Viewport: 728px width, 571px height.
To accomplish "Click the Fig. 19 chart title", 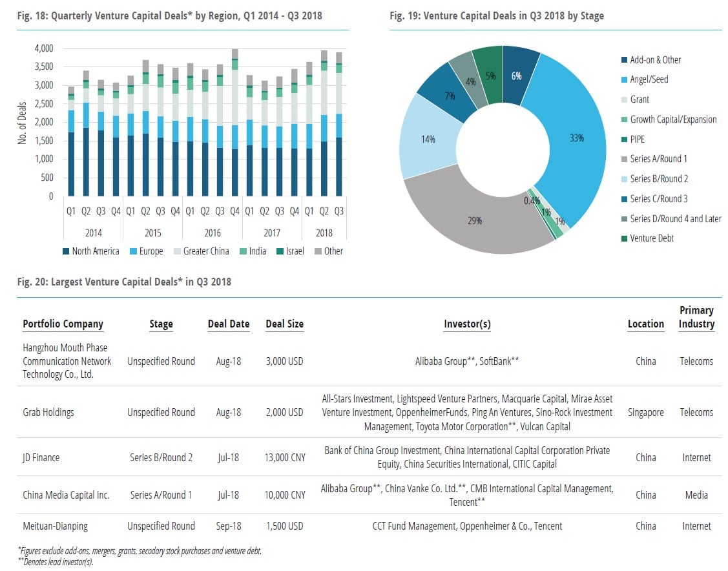I will pyautogui.click(x=496, y=16).
